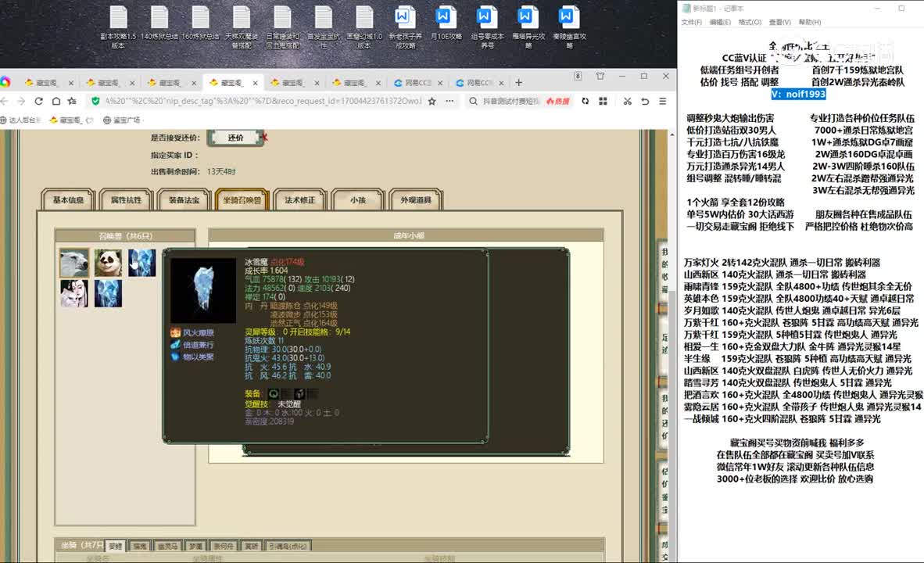Open Notepad 格式(O) menu

(750, 22)
